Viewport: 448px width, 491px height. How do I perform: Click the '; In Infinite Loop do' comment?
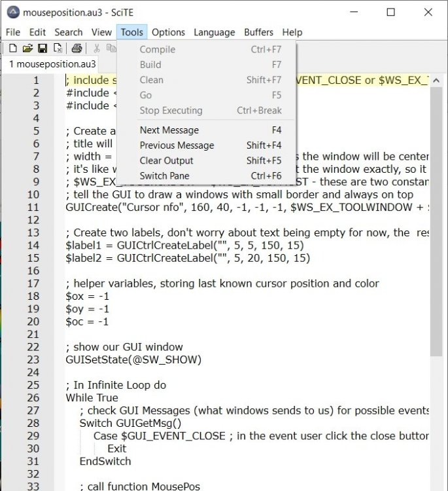116,385
